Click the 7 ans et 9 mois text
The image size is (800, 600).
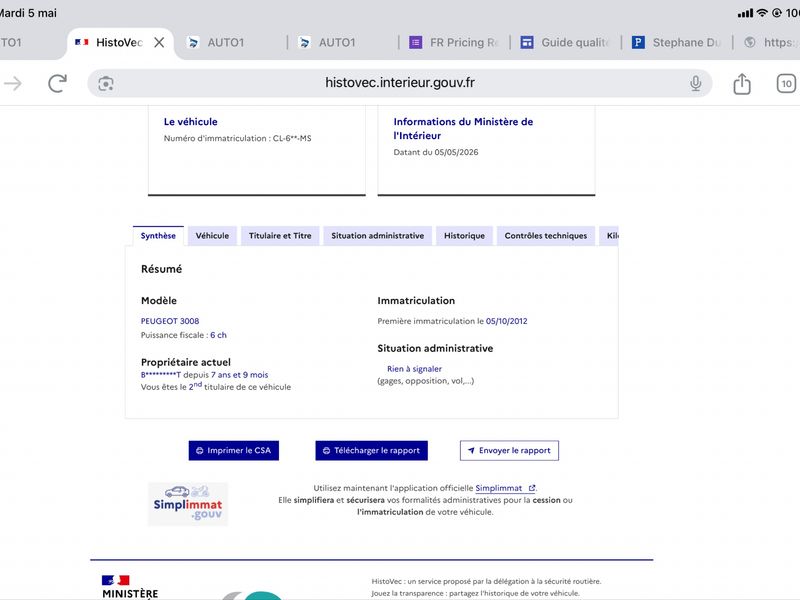(x=239, y=374)
